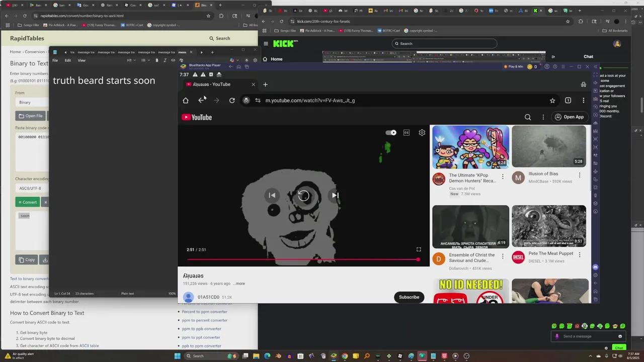
Task: Toggle the autoplay switch on the video player
Action: click(x=391, y=133)
